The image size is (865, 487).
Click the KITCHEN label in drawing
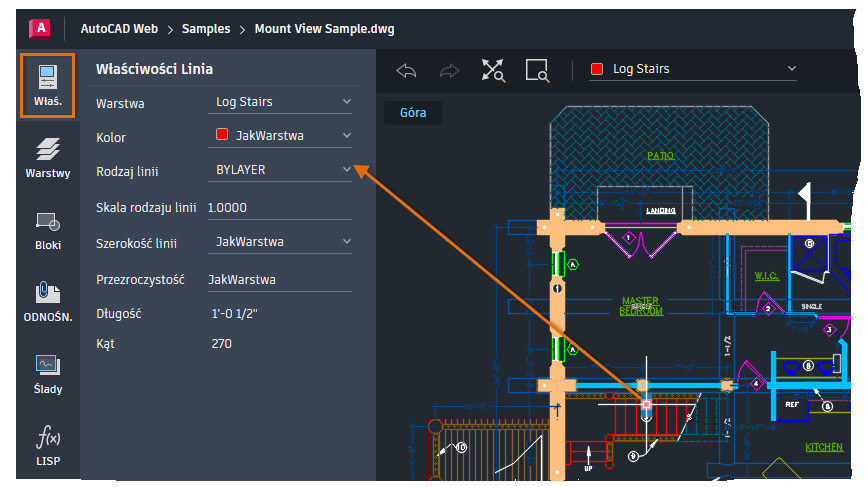pyautogui.click(x=824, y=447)
